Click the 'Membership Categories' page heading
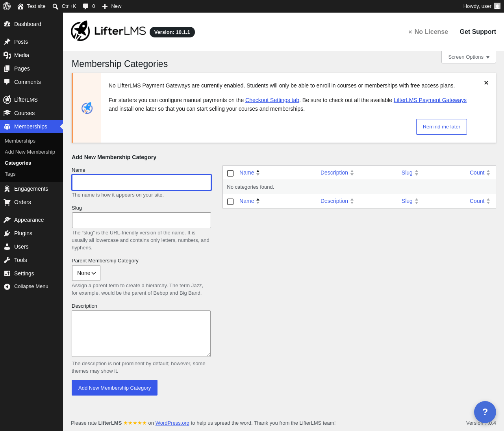The width and height of the screenshot is (504, 431). tap(120, 64)
